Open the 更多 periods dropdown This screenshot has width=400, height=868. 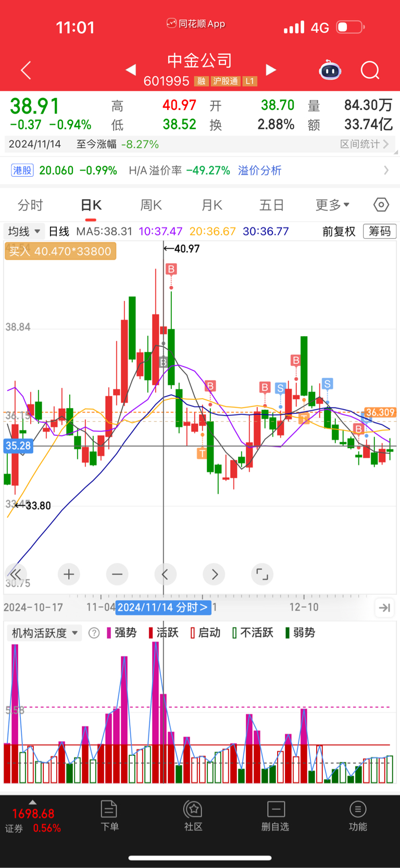[332, 205]
